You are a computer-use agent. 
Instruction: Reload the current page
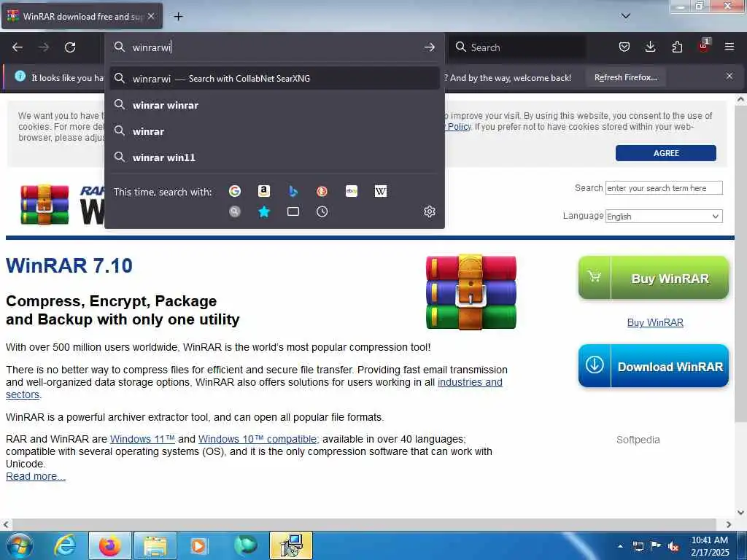[70, 47]
